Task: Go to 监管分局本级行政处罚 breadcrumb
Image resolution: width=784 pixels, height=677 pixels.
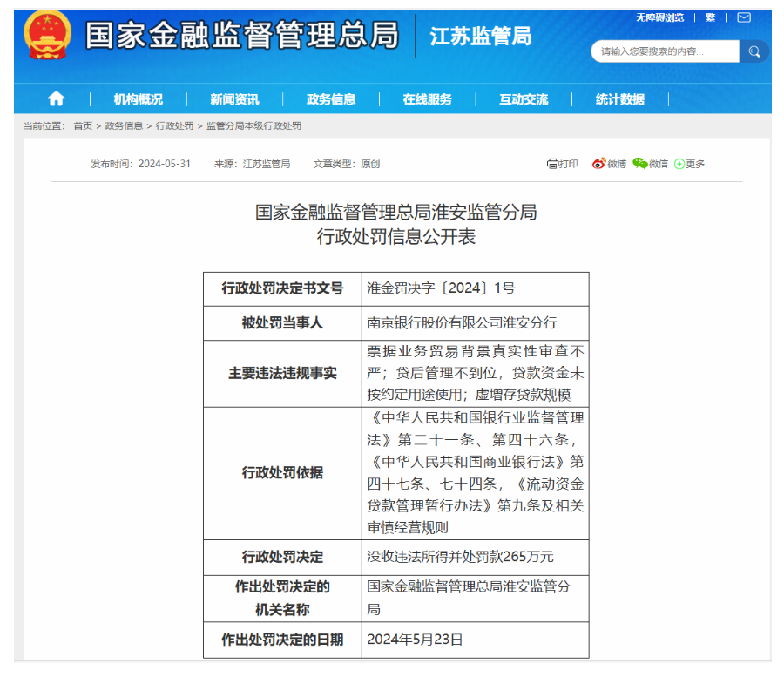Action: click(253, 126)
